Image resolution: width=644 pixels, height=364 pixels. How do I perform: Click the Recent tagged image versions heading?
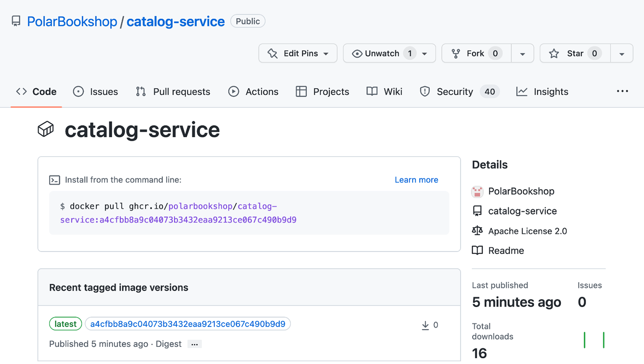119,287
